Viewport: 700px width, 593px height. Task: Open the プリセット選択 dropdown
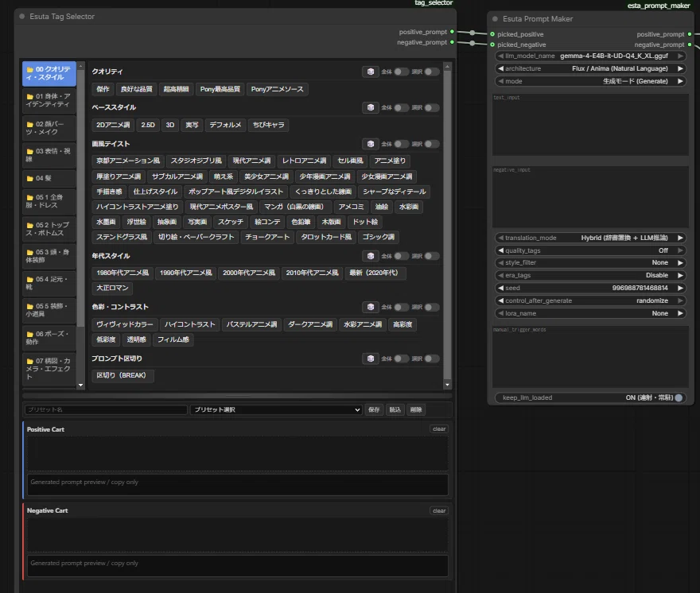[x=276, y=409]
